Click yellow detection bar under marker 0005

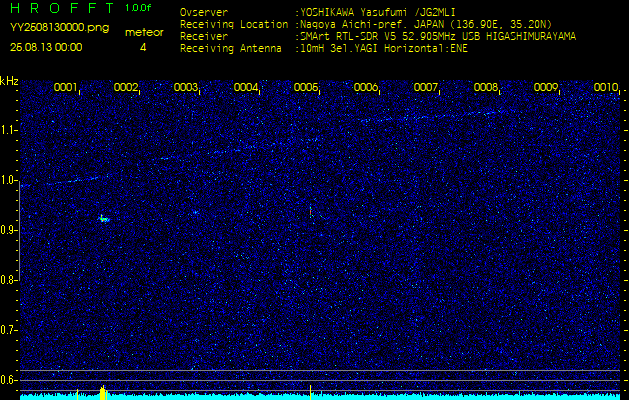click(x=310, y=392)
